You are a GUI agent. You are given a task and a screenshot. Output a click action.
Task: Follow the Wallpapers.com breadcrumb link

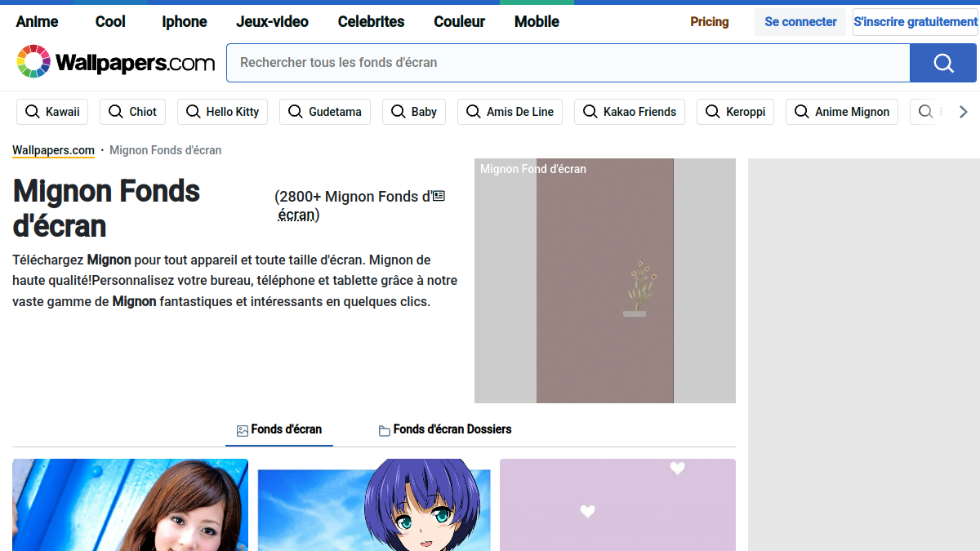click(53, 150)
